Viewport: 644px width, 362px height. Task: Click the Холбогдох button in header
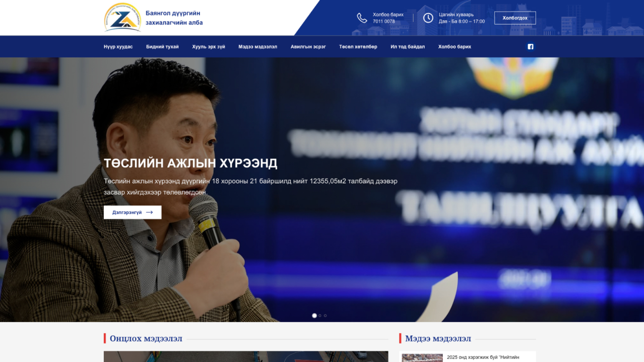(x=515, y=18)
